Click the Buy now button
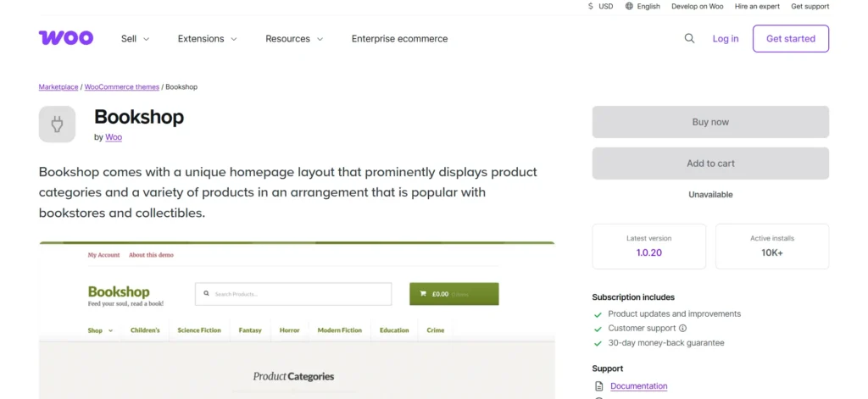Viewport: 868px width, 399px height. pyautogui.click(x=710, y=122)
